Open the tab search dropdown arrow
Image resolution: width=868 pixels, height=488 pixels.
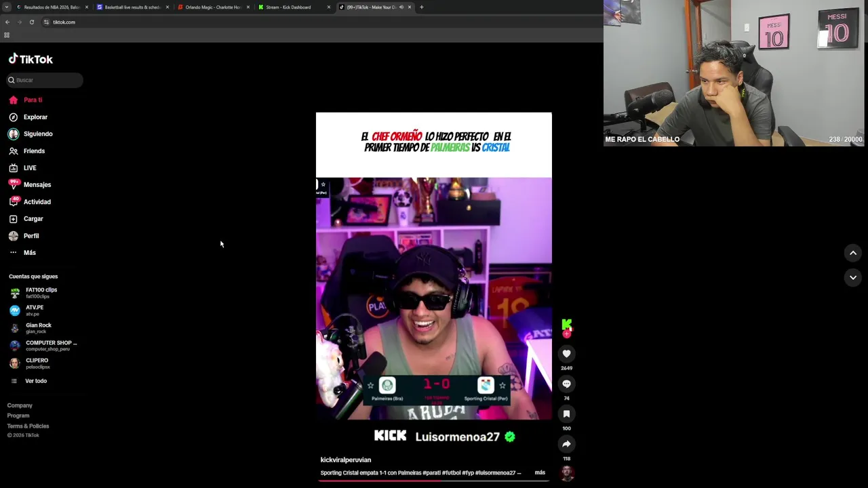coord(6,7)
